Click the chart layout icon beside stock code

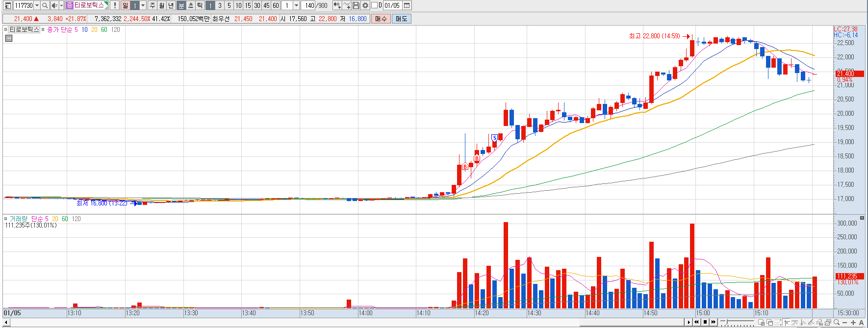coord(7,5)
